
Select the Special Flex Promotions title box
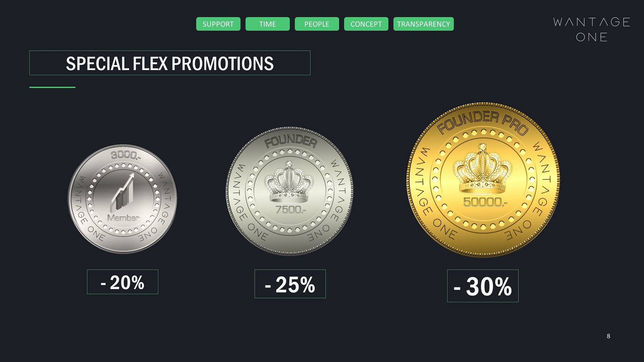[170, 63]
